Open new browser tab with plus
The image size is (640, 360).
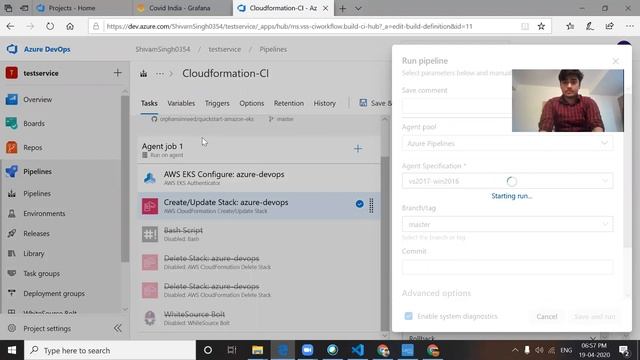[x=342, y=8]
